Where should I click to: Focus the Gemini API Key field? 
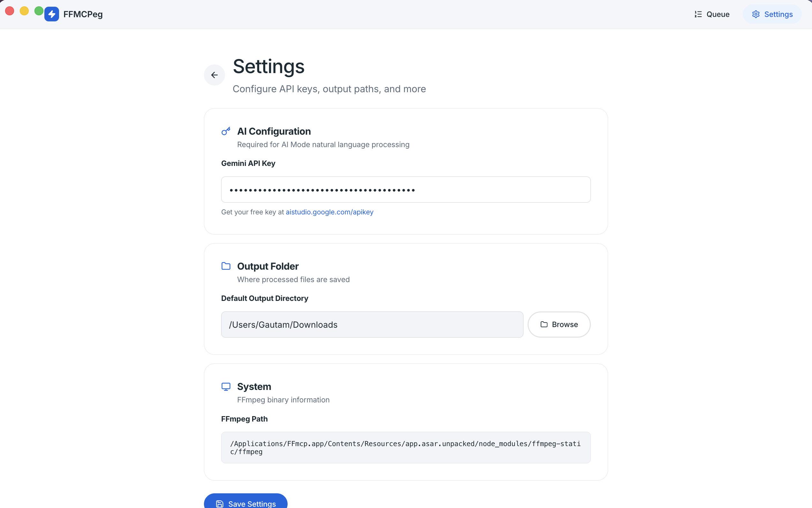pyautogui.click(x=406, y=190)
